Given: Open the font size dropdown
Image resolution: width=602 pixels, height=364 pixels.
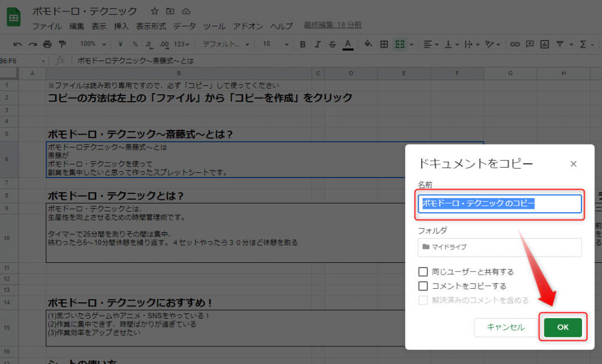Looking at the screenshot, I should 274,44.
